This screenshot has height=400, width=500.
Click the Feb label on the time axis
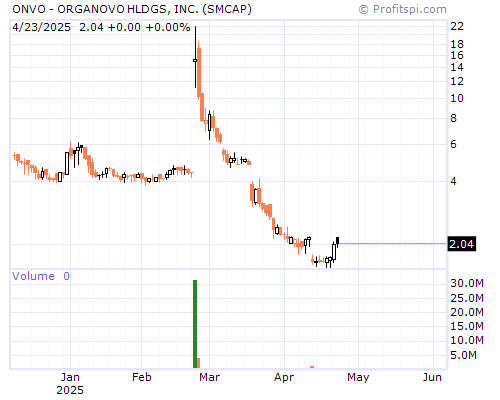pyautogui.click(x=142, y=377)
